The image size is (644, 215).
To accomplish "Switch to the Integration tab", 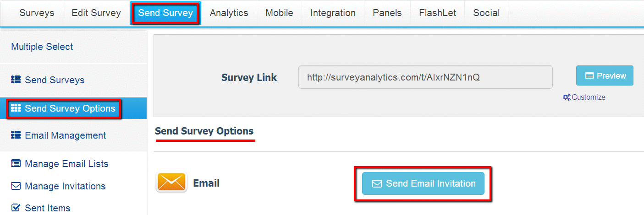I will click(x=333, y=13).
